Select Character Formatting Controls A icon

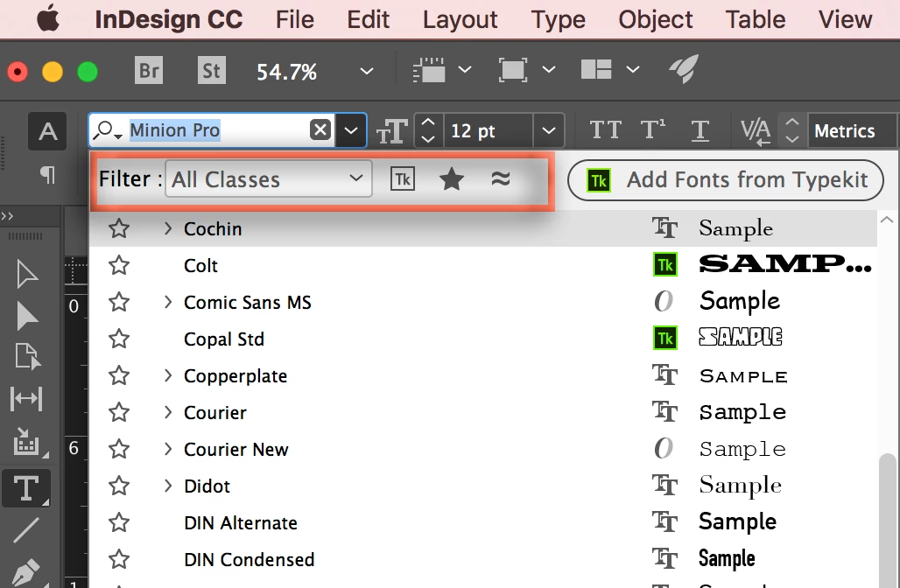tap(47, 131)
